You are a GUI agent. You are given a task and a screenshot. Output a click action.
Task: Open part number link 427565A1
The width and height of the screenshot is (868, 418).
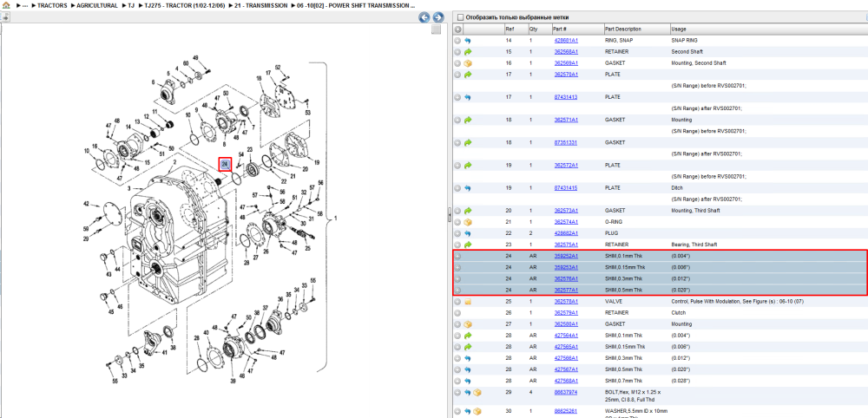(566, 347)
